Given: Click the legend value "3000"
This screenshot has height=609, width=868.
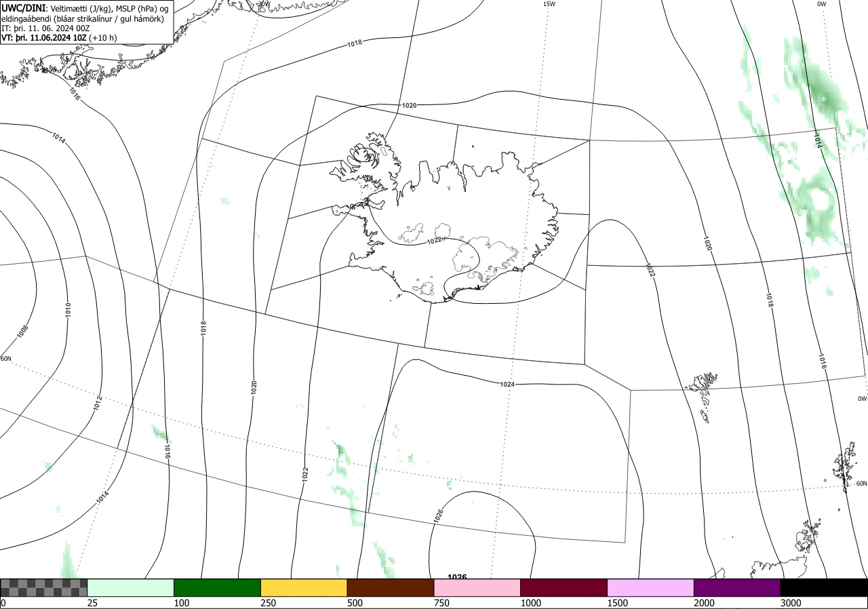Looking at the screenshot, I should pos(791,603).
